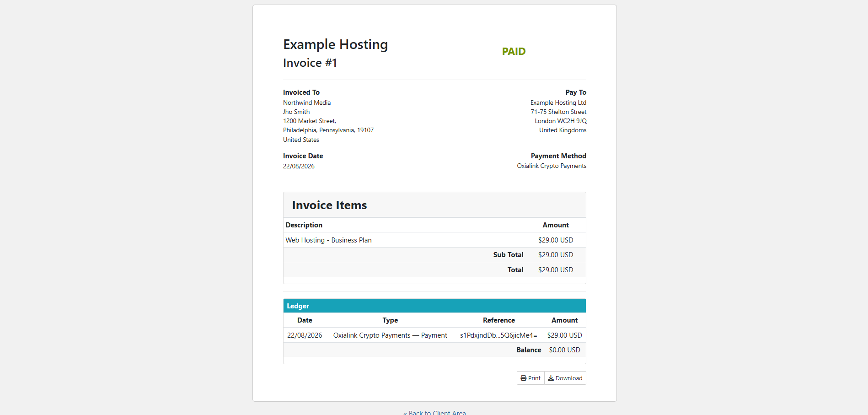Select the Northwind Media client name
Image resolution: width=868 pixels, height=415 pixels.
point(307,102)
